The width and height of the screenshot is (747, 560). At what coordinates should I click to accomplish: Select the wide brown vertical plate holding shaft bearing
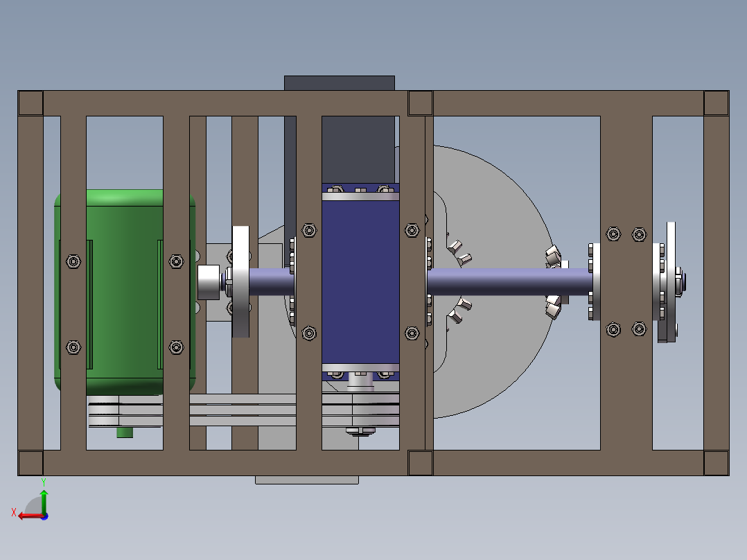[626, 283]
